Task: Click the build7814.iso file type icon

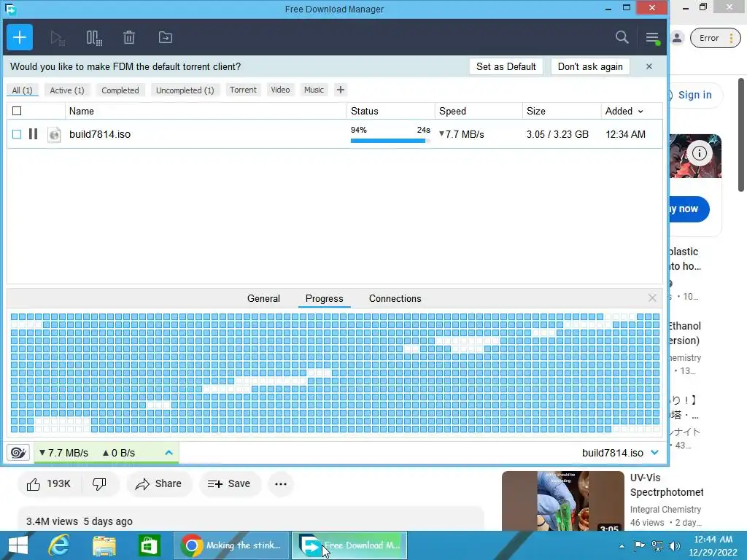Action: click(54, 135)
